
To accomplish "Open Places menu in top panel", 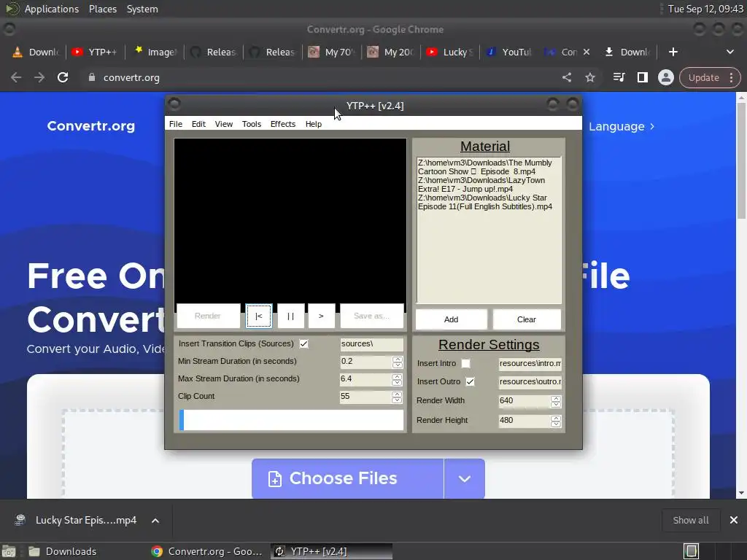I will tap(102, 9).
